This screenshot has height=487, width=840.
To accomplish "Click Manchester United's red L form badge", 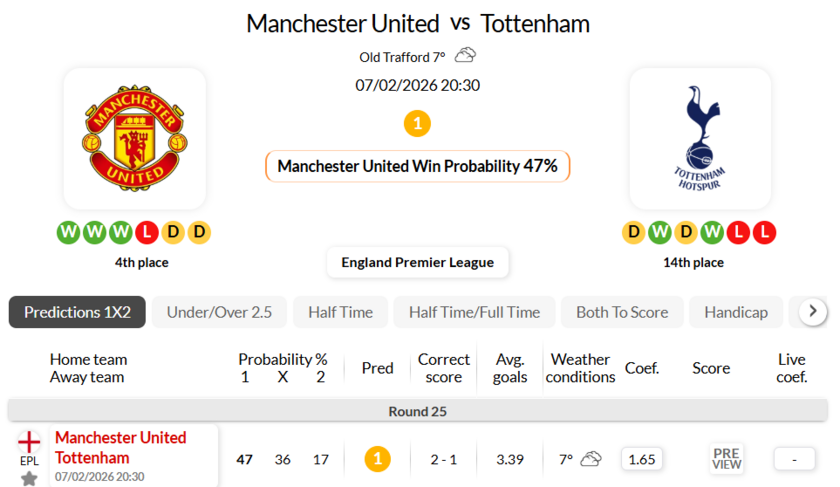I will (x=147, y=233).
